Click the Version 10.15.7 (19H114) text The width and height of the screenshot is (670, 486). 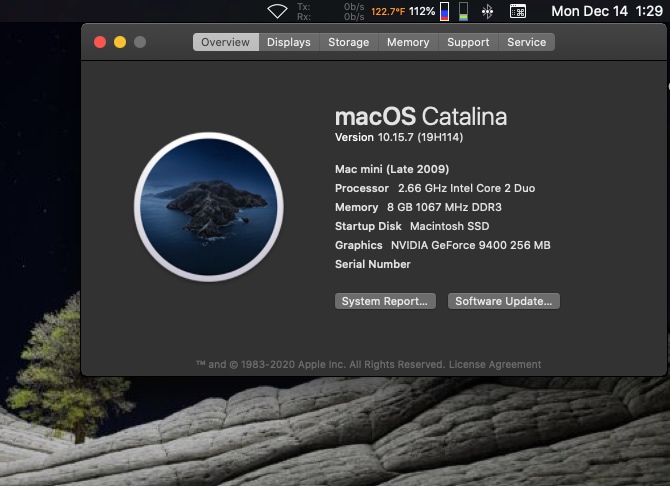[399, 137]
